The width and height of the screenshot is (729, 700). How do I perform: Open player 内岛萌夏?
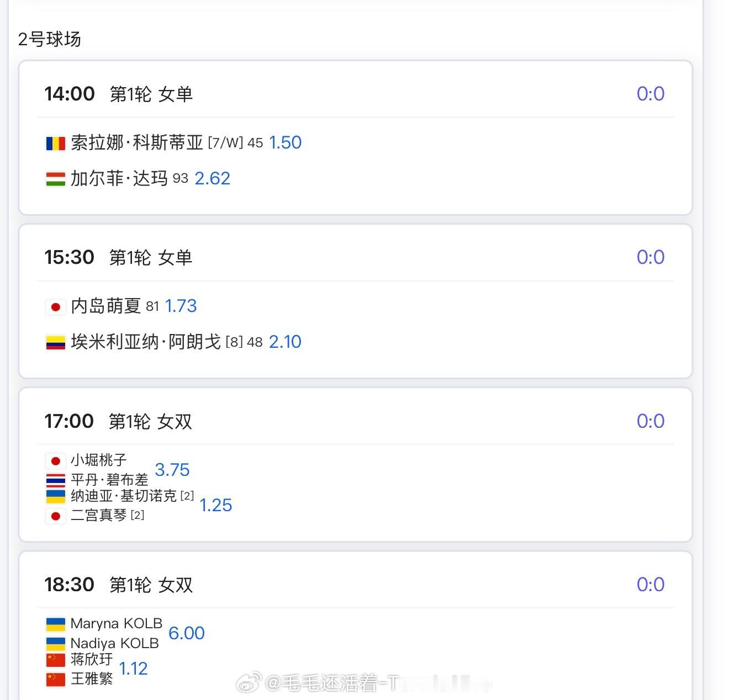tap(106, 306)
